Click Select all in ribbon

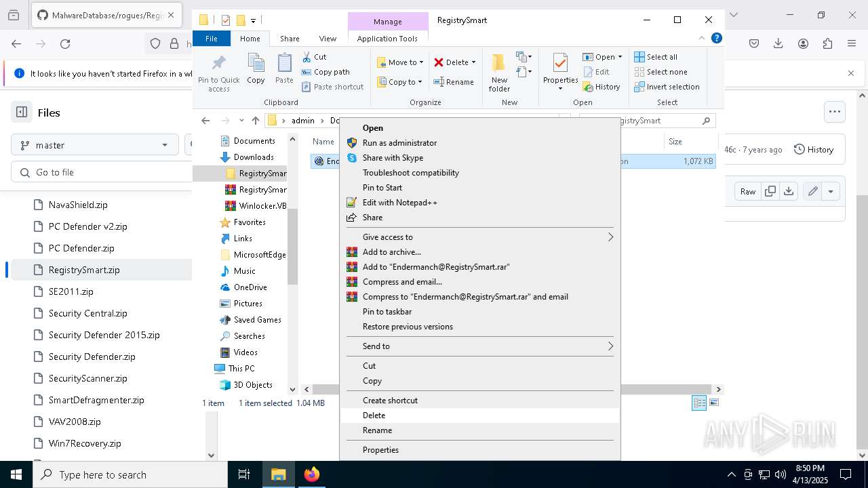656,57
